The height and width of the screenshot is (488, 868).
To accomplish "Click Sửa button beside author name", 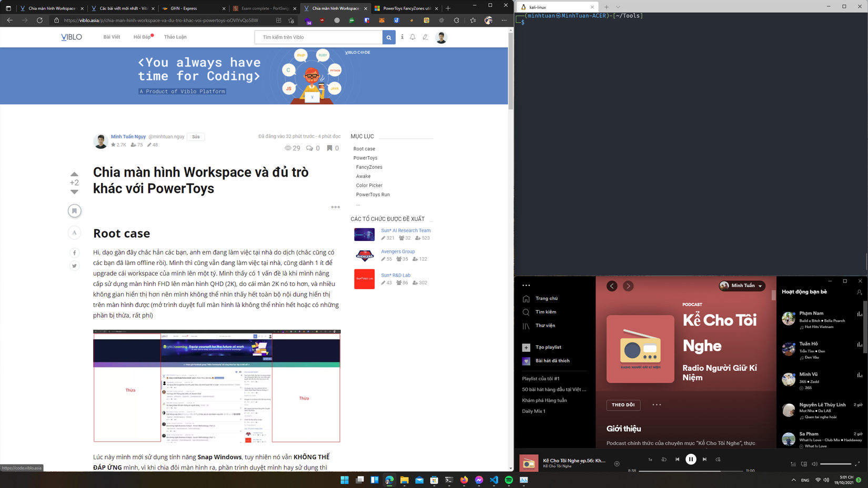I will click(x=196, y=137).
